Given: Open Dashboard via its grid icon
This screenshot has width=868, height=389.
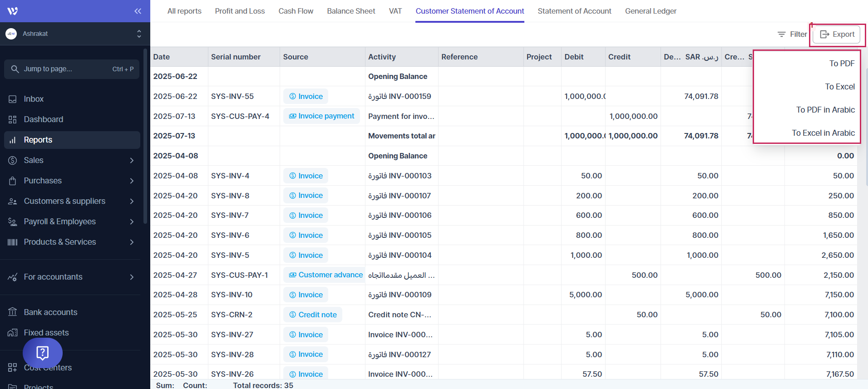Looking at the screenshot, I should (12, 119).
